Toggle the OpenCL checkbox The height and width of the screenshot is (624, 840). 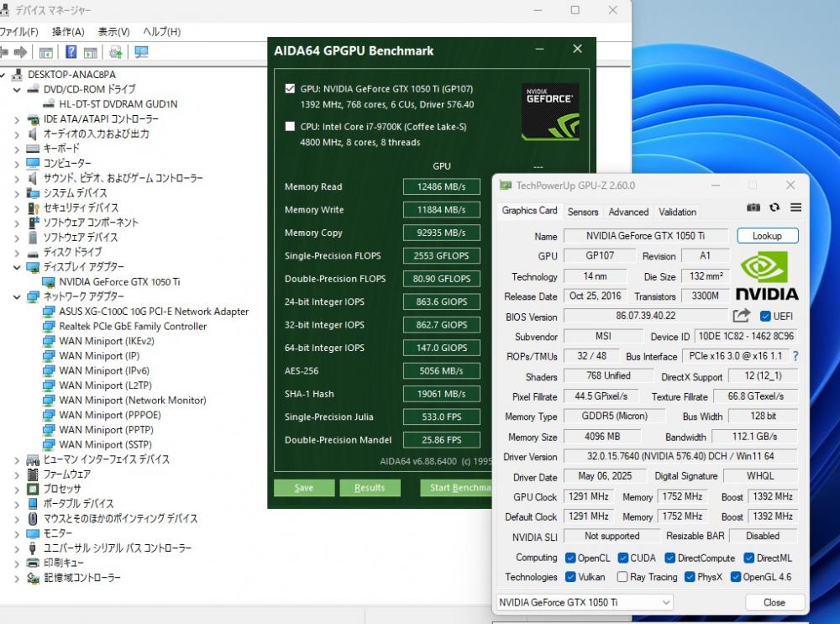pos(570,558)
